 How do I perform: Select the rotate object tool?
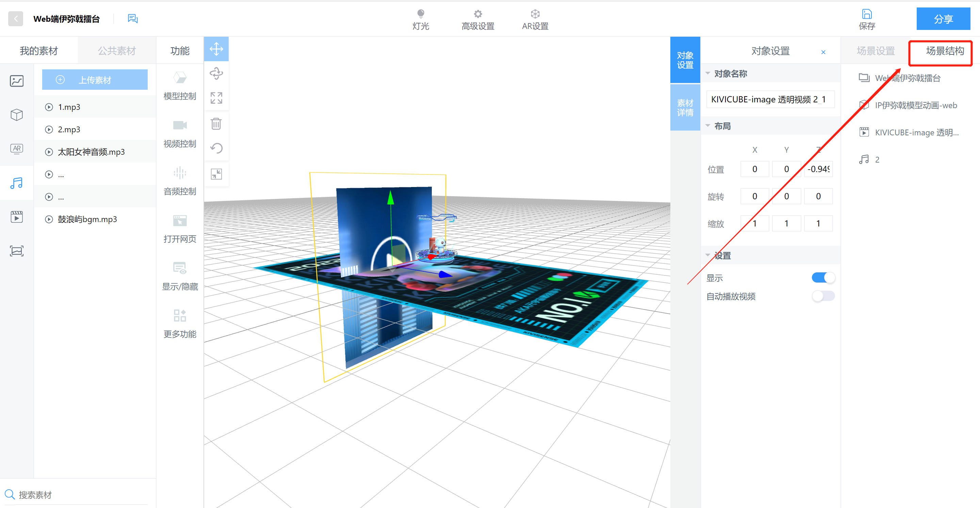(216, 73)
